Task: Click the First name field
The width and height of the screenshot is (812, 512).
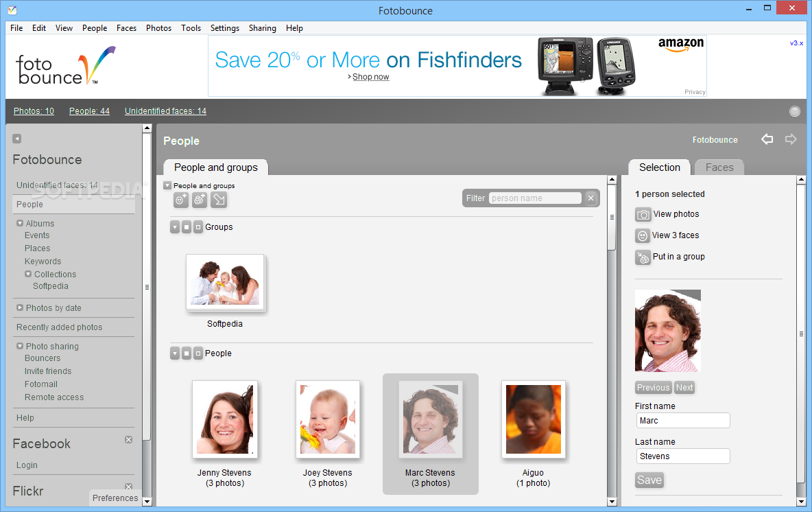Action: pos(683,421)
